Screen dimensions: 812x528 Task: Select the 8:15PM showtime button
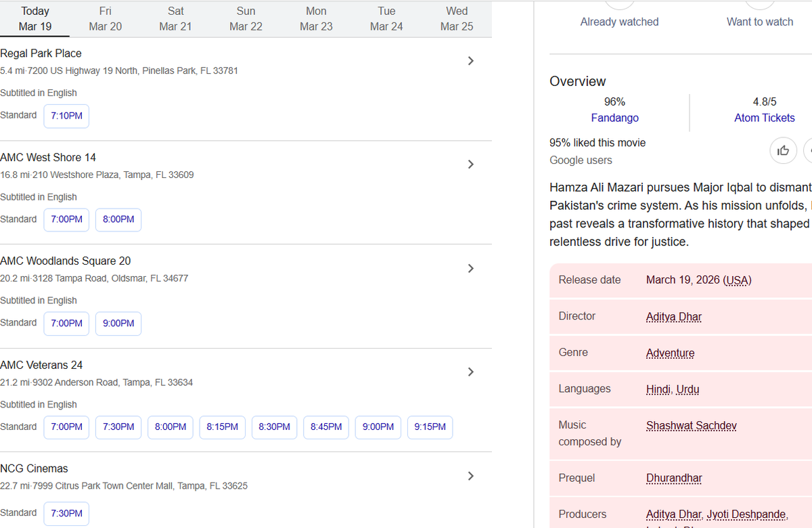click(223, 427)
